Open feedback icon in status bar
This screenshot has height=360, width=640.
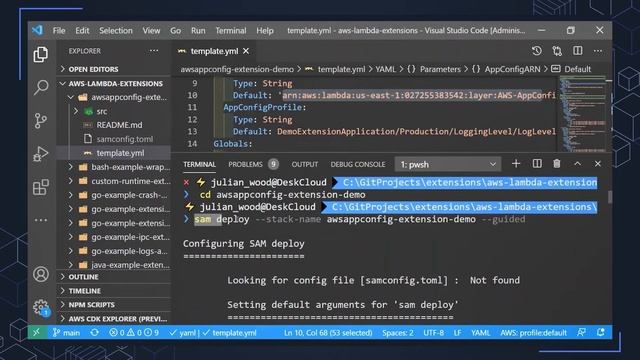point(582,333)
